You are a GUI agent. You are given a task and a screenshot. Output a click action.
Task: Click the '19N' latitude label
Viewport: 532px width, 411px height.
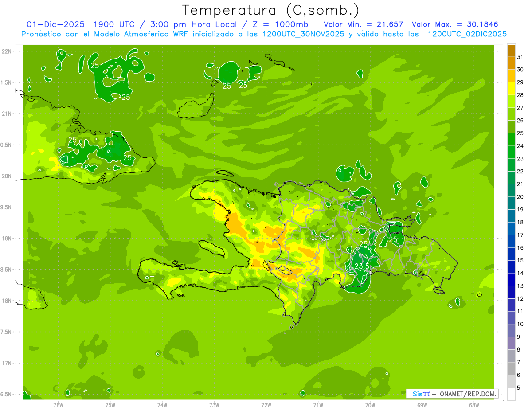tap(7, 238)
